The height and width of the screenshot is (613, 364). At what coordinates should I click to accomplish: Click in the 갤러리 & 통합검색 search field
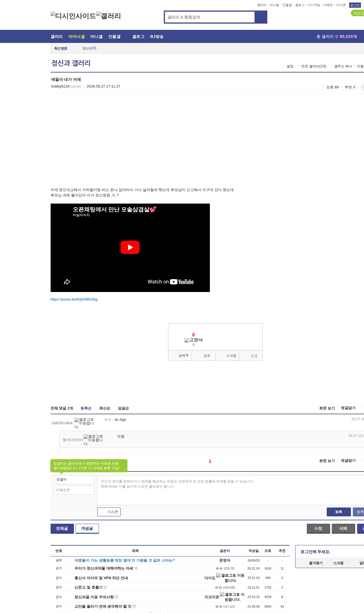pyautogui.click(x=210, y=17)
